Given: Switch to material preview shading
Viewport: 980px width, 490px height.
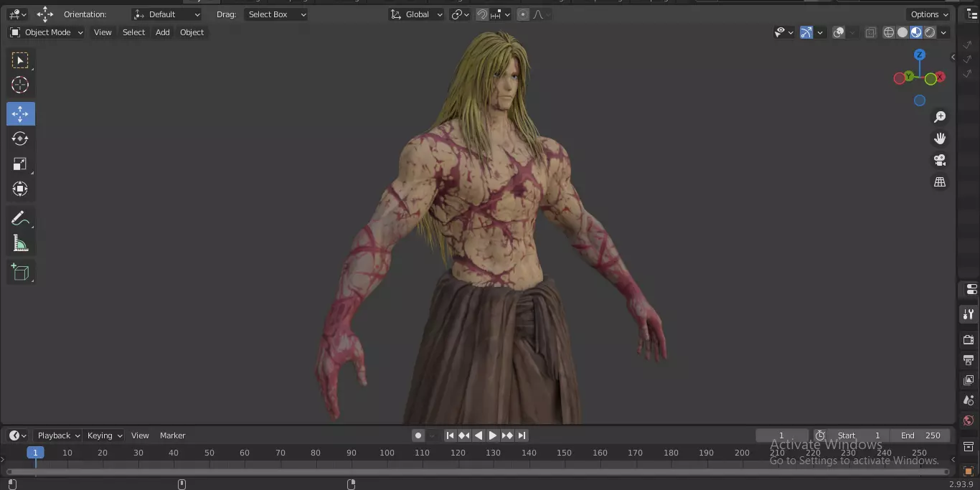Looking at the screenshot, I should click(x=916, y=32).
